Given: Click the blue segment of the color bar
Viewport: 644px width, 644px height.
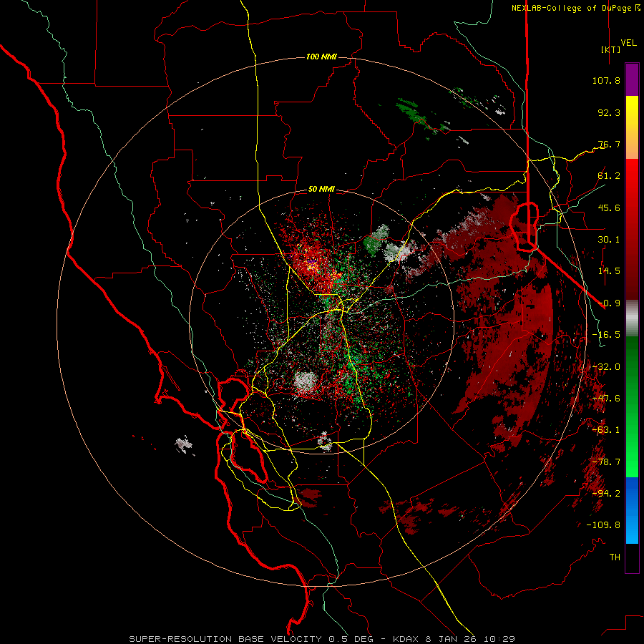Looking at the screenshot, I should (632, 510).
